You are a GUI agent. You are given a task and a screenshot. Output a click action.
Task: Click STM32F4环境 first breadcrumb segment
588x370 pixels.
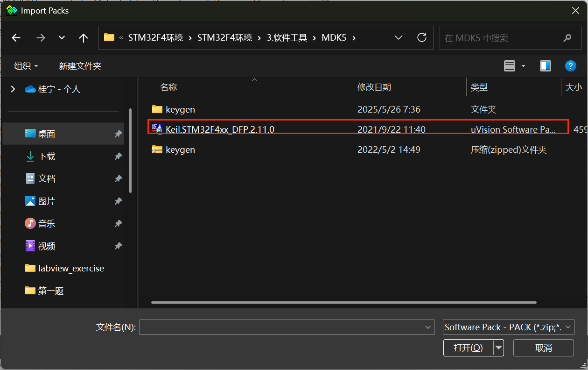tap(156, 38)
